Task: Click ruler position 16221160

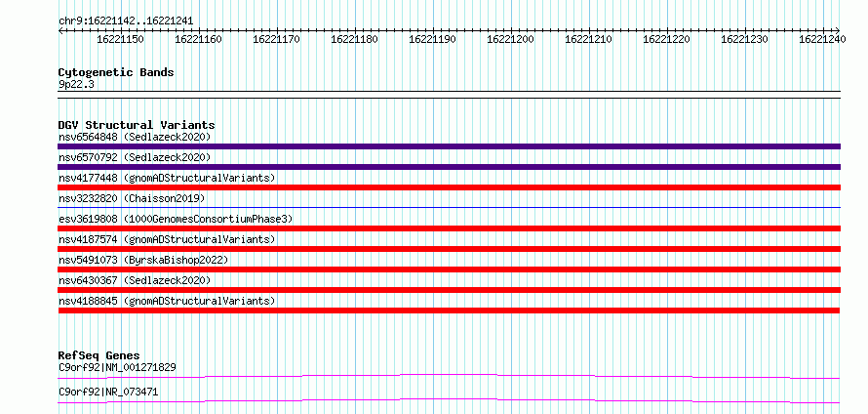Action: click(198, 39)
